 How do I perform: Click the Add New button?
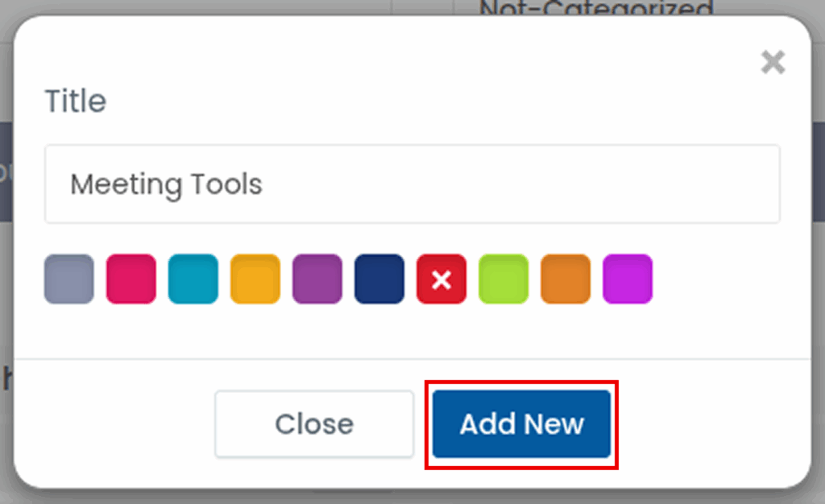(x=521, y=424)
